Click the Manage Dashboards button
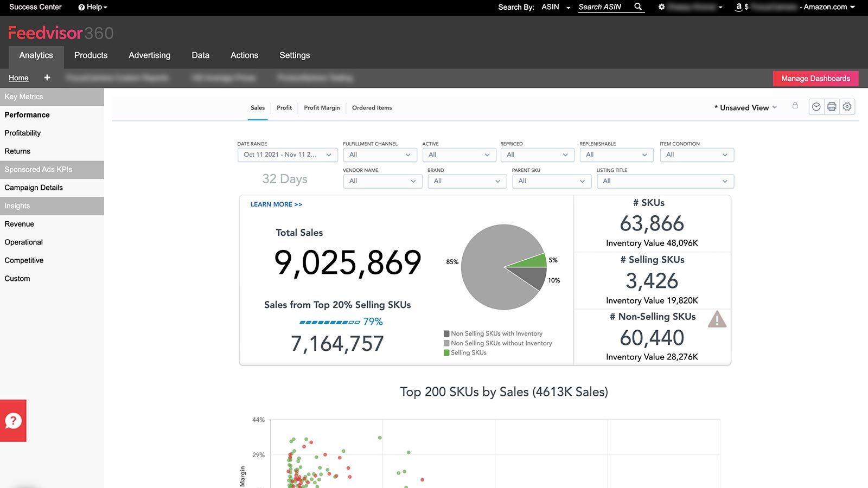The image size is (868, 488). click(x=815, y=78)
